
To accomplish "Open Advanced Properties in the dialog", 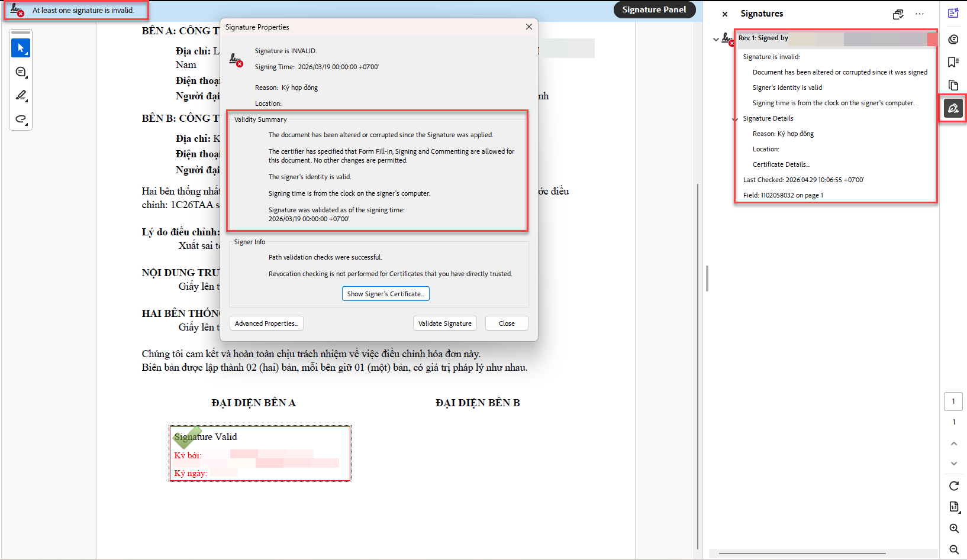I will 266,323.
